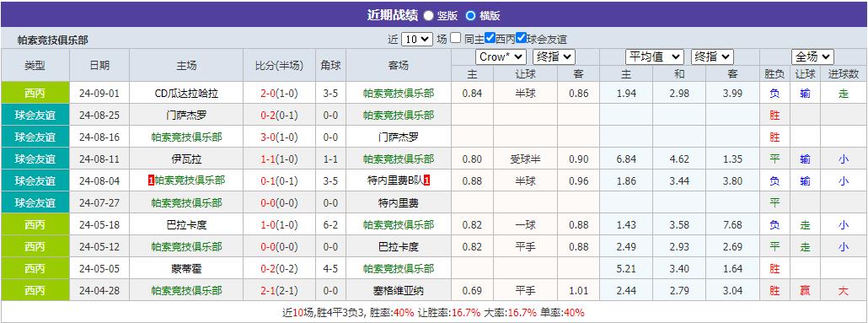This screenshot has height=323, width=868.
Task: Click the summary line 近10场,胜4平3负3
Action: click(x=324, y=312)
